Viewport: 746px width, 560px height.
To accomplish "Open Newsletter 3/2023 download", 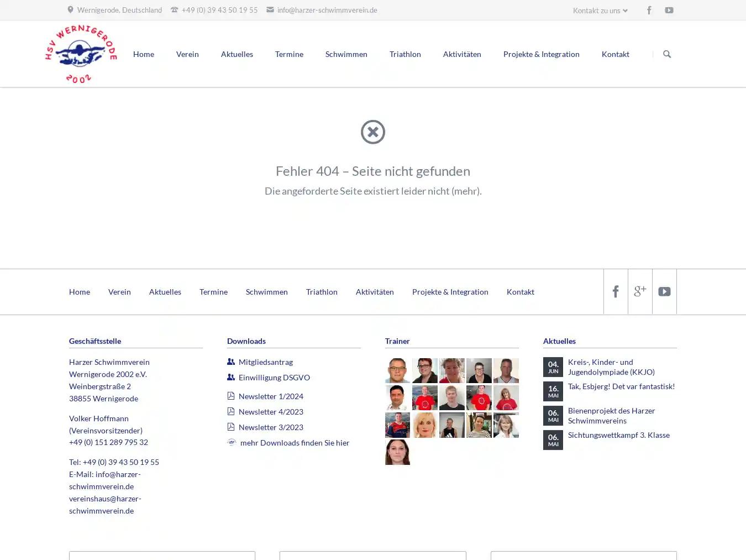I will [x=271, y=427].
